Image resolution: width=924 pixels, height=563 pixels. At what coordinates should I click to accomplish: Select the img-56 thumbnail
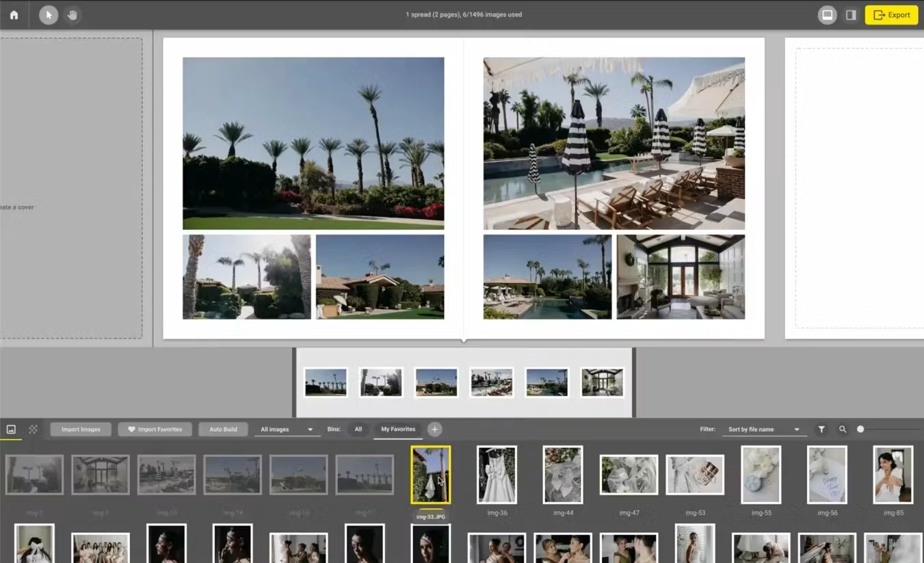click(827, 475)
